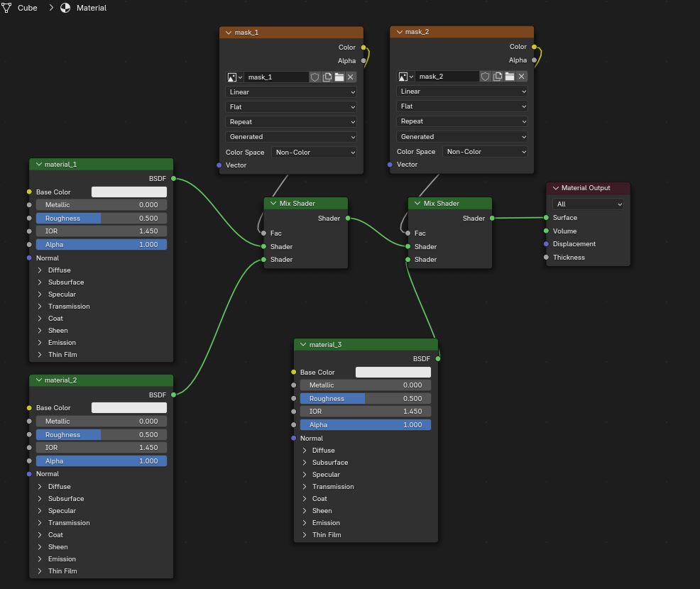Image resolution: width=700 pixels, height=589 pixels.
Task: Click the Base Color swatch in material_3
Action: pos(393,372)
